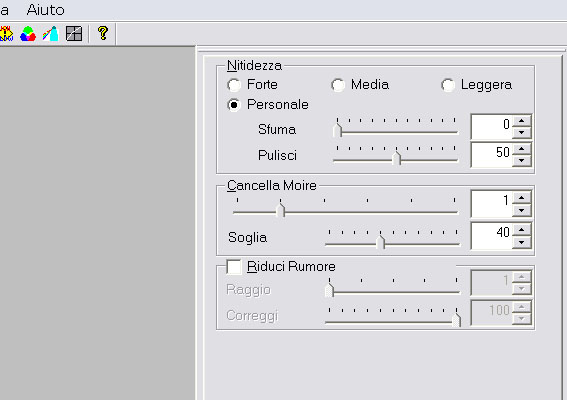Viewport: 567px width, 400px height.
Task: Decrease the Soglia value with down arrow
Action: (521, 242)
